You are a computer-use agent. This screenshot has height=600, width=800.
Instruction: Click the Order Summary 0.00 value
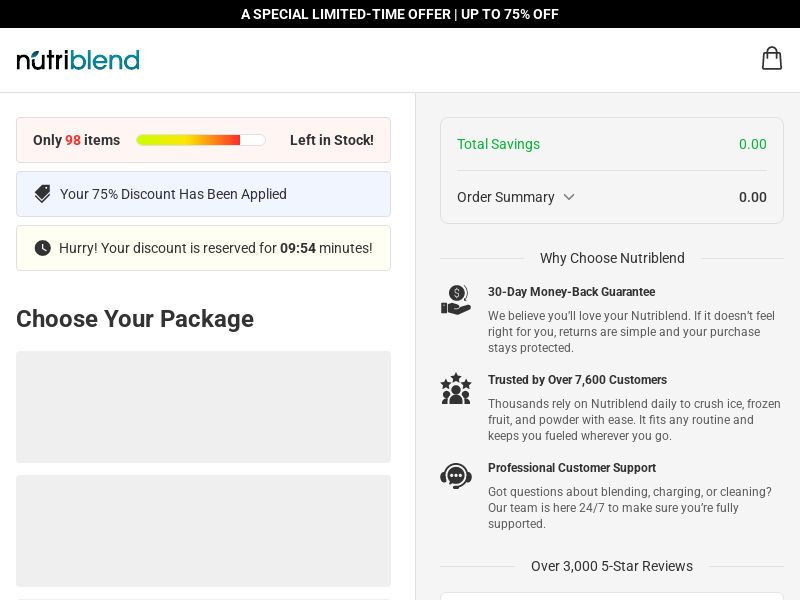tap(753, 197)
